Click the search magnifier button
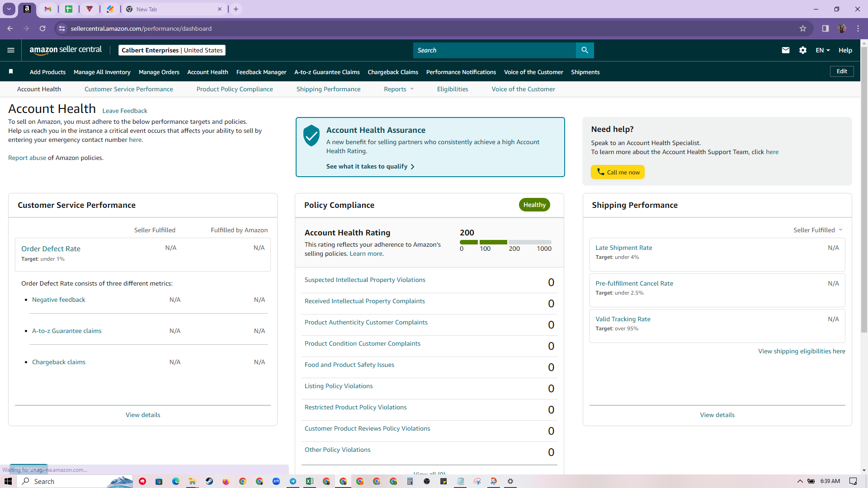 (x=585, y=50)
